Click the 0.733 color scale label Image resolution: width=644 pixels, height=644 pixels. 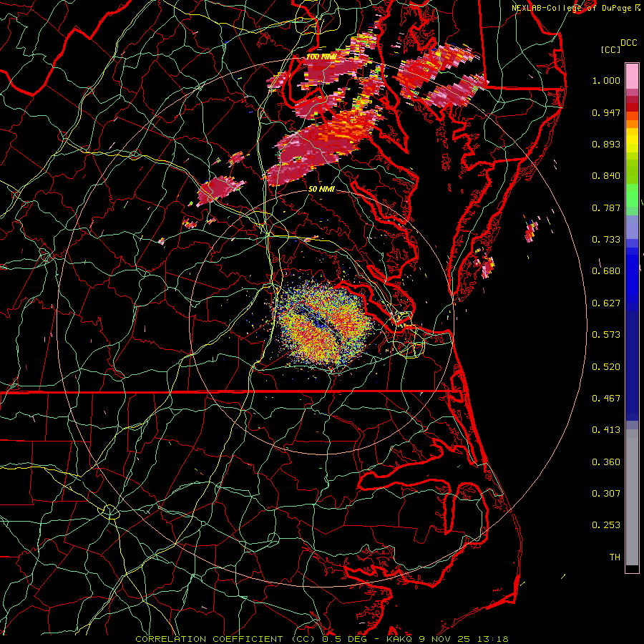606,240
